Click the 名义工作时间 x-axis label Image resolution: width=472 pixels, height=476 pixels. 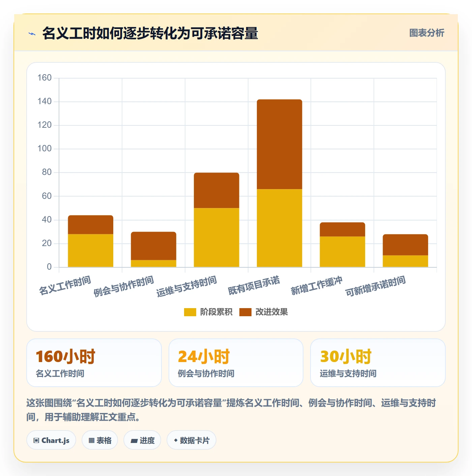(65, 286)
